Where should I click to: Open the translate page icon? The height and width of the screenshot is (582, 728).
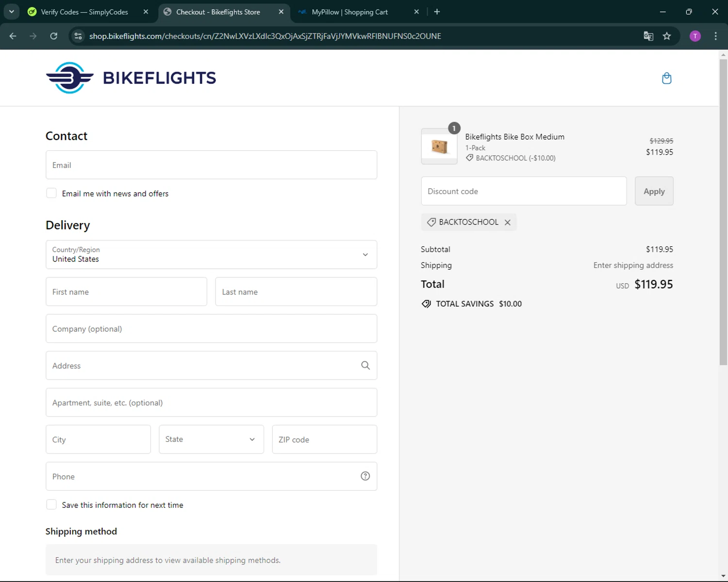click(x=648, y=36)
